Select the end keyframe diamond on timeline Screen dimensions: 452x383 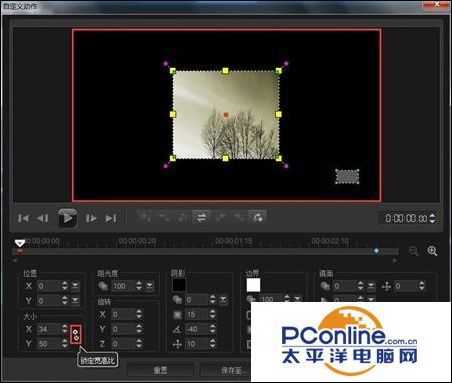(376, 251)
